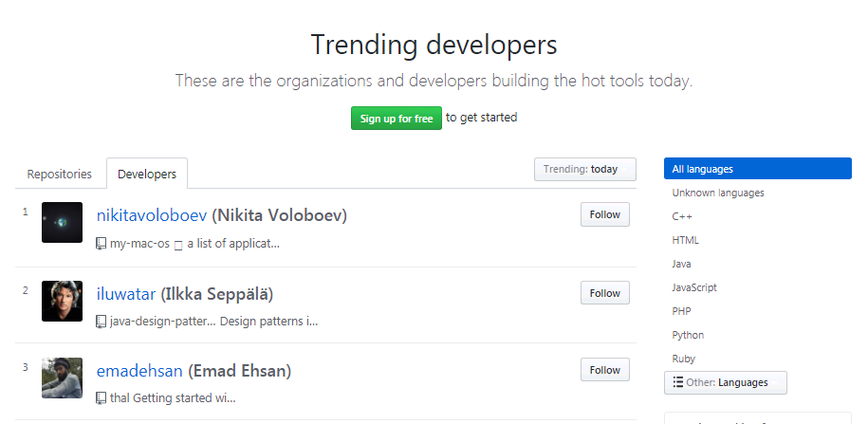
Task: Click iluwatar's profile avatar
Action: pos(62,300)
